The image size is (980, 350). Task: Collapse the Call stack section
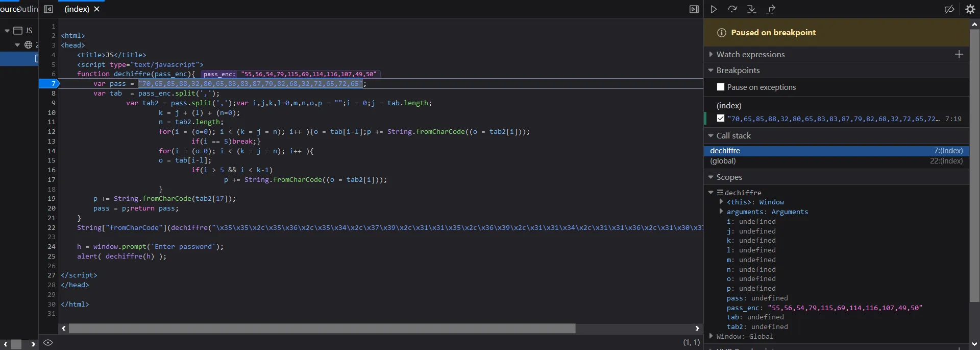[711, 135]
